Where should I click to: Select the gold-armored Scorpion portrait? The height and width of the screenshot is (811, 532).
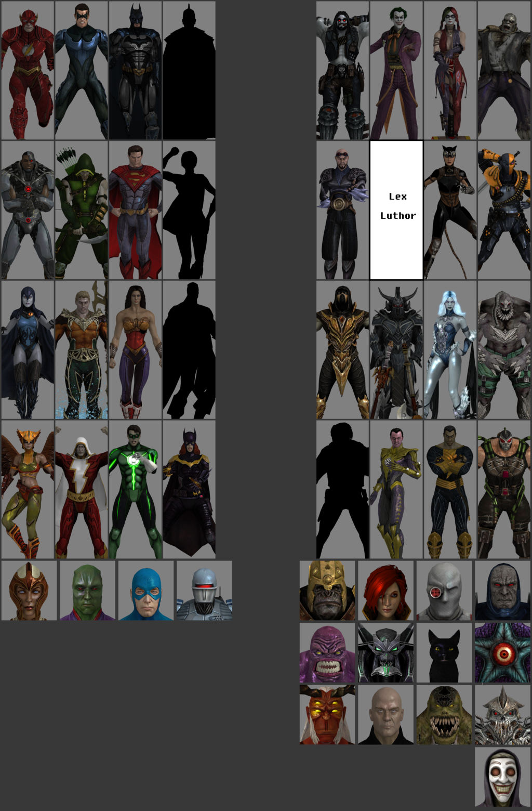(x=343, y=350)
